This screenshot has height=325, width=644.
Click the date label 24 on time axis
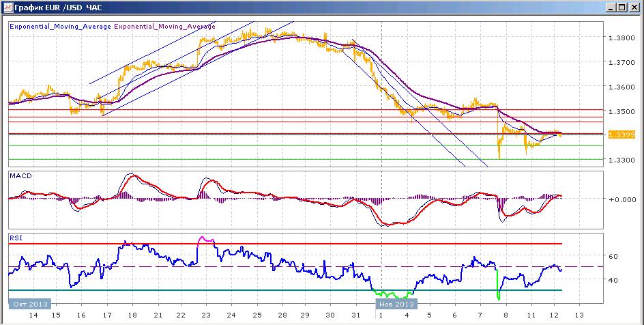pos(231,315)
